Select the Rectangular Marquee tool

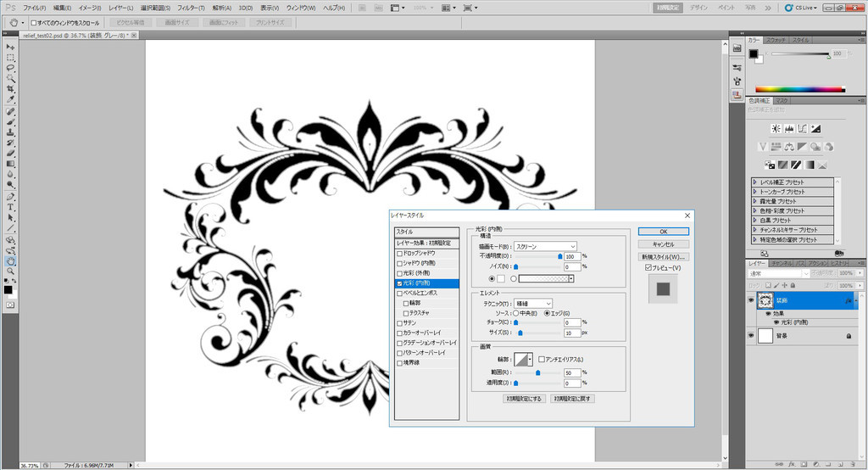pyautogui.click(x=10, y=58)
